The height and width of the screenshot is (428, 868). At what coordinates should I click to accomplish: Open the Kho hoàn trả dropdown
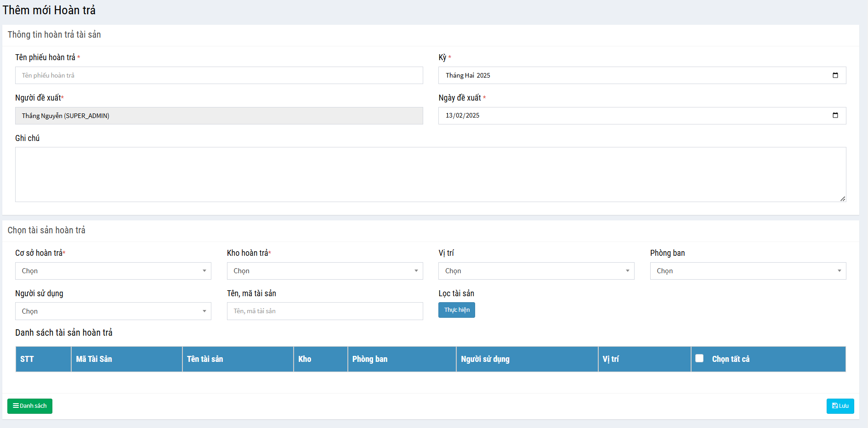[x=324, y=271]
